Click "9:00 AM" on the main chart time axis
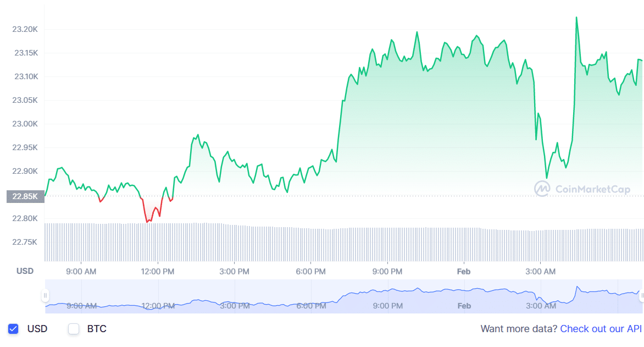This screenshot has height=347, width=644. click(81, 272)
